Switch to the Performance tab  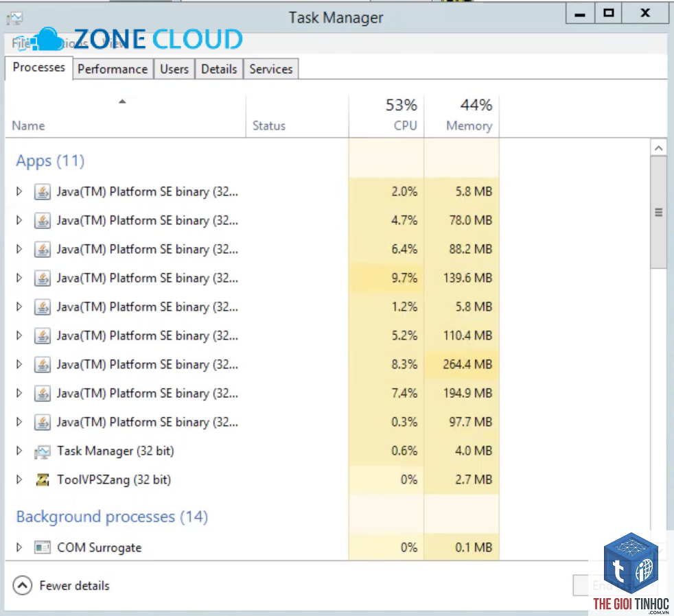(x=113, y=69)
